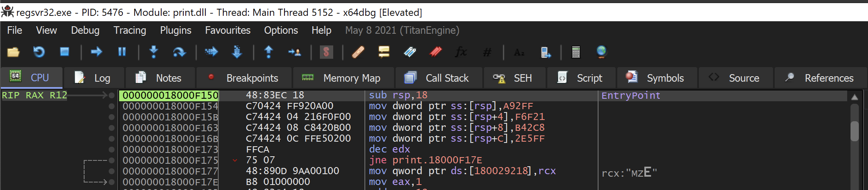The width and height of the screenshot is (868, 190).
Task: Open the Options menu
Action: 281,30
